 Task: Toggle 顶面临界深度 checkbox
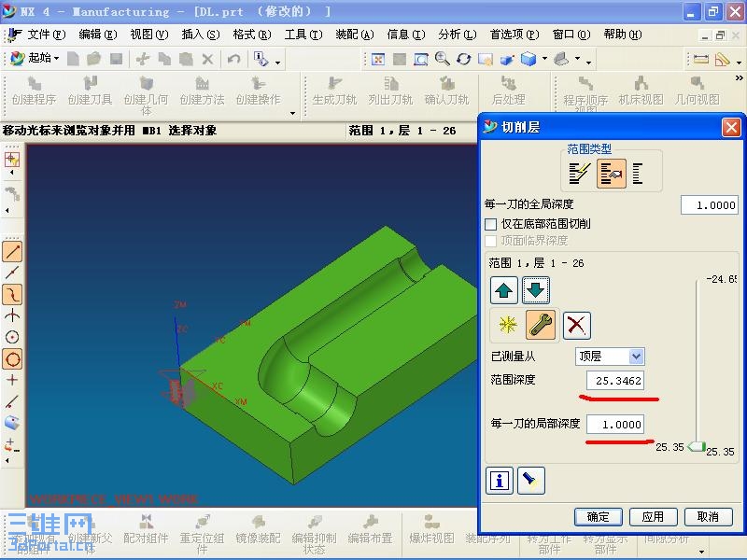coord(491,241)
